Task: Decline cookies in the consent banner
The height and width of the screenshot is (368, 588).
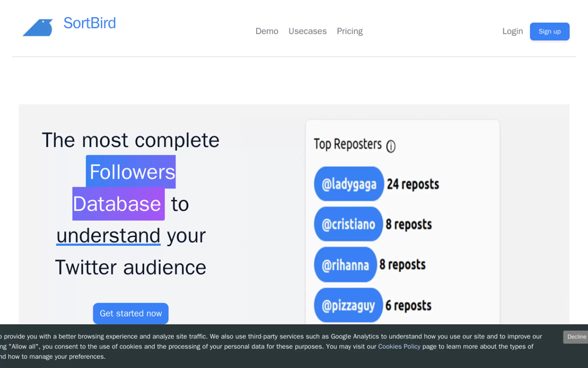Action: point(576,337)
